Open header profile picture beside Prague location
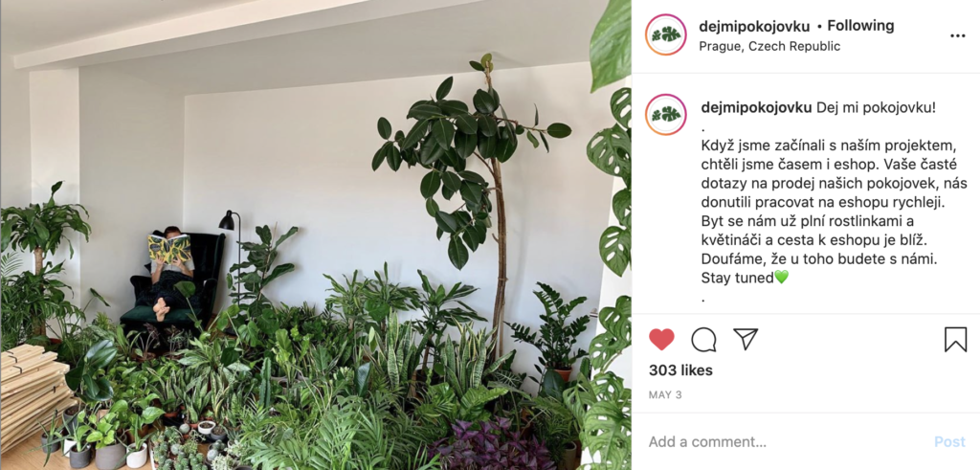Screen dimensions: 980x470 [x=666, y=35]
